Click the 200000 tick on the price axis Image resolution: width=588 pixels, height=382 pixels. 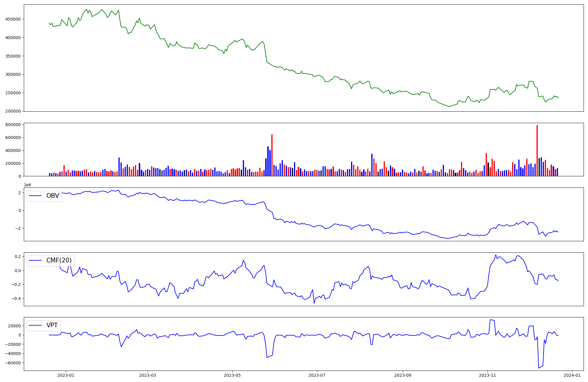[13, 111]
